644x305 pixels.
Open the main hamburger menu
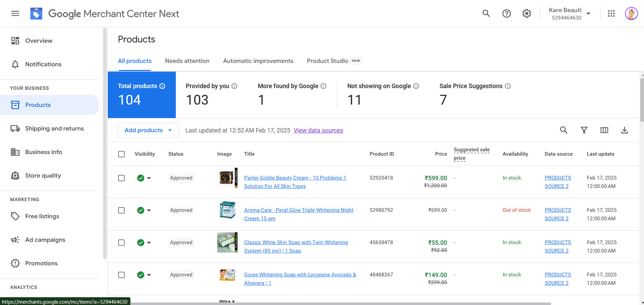(x=15, y=13)
